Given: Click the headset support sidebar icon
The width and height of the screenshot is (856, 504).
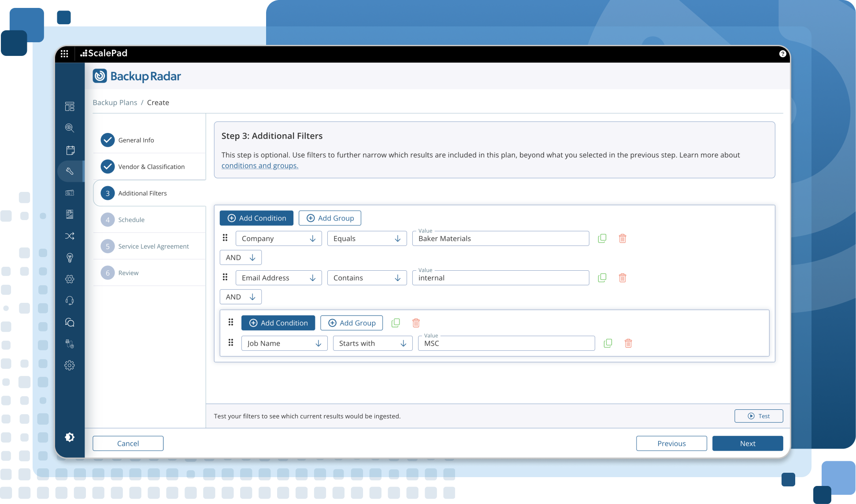Looking at the screenshot, I should (x=70, y=301).
